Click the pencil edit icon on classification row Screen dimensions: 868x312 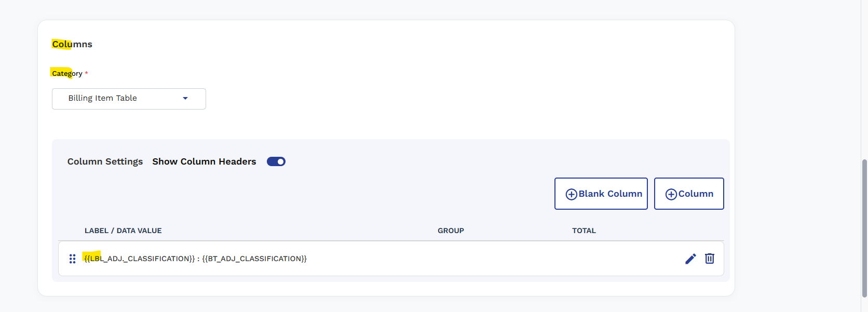coord(690,259)
